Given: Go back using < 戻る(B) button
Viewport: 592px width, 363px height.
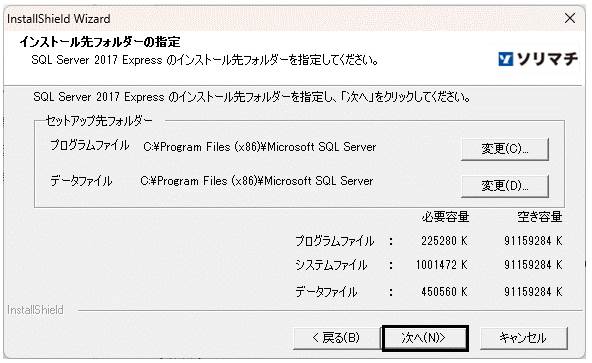Looking at the screenshot, I should 336,338.
